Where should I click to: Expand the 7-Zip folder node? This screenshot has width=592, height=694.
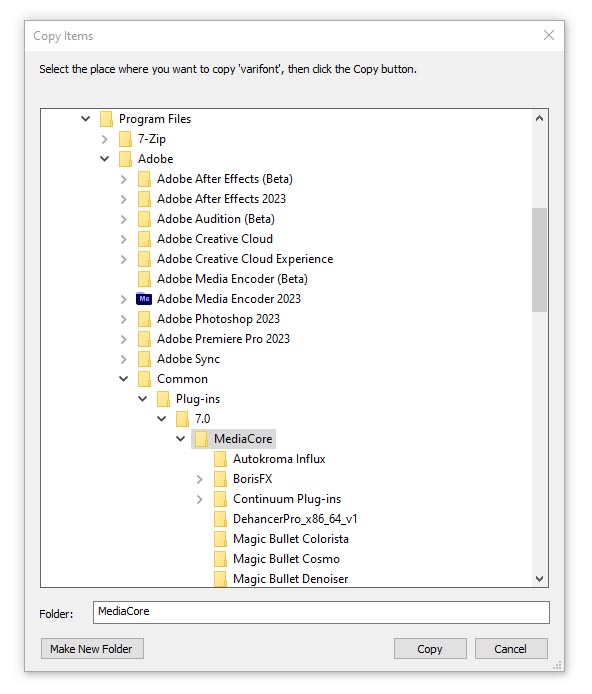104,139
